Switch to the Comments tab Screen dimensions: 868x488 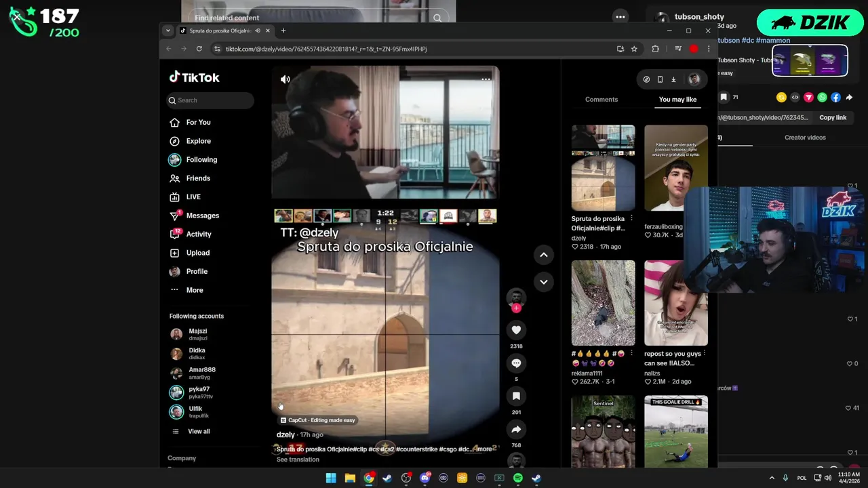[601, 100]
